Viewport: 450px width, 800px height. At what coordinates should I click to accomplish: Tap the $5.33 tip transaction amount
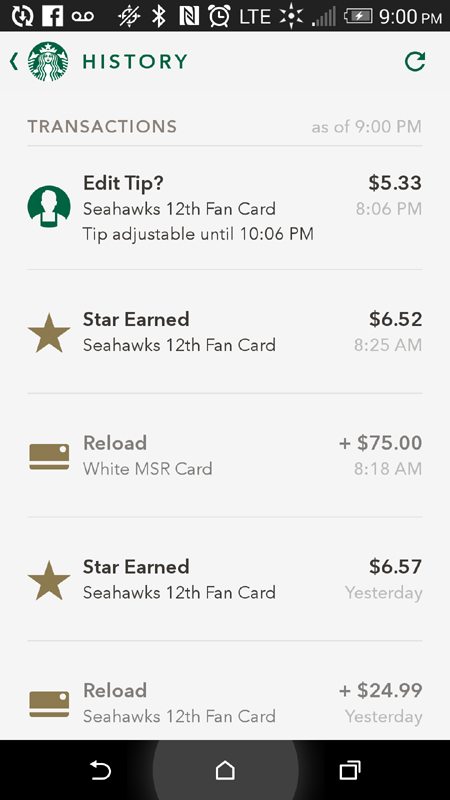[x=395, y=183]
